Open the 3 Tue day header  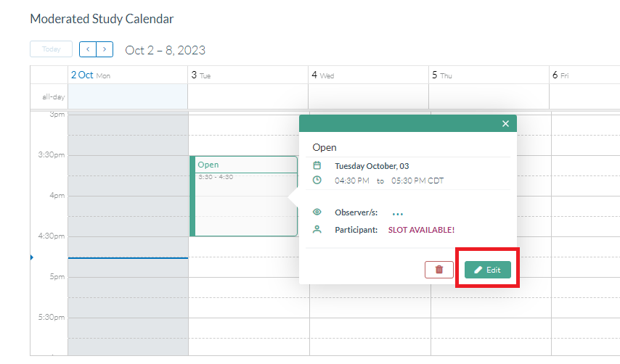[x=200, y=75]
